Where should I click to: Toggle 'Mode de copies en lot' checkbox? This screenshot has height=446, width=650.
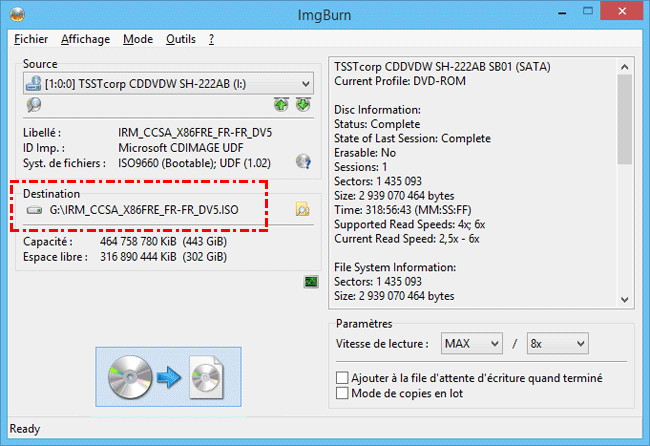tap(344, 393)
